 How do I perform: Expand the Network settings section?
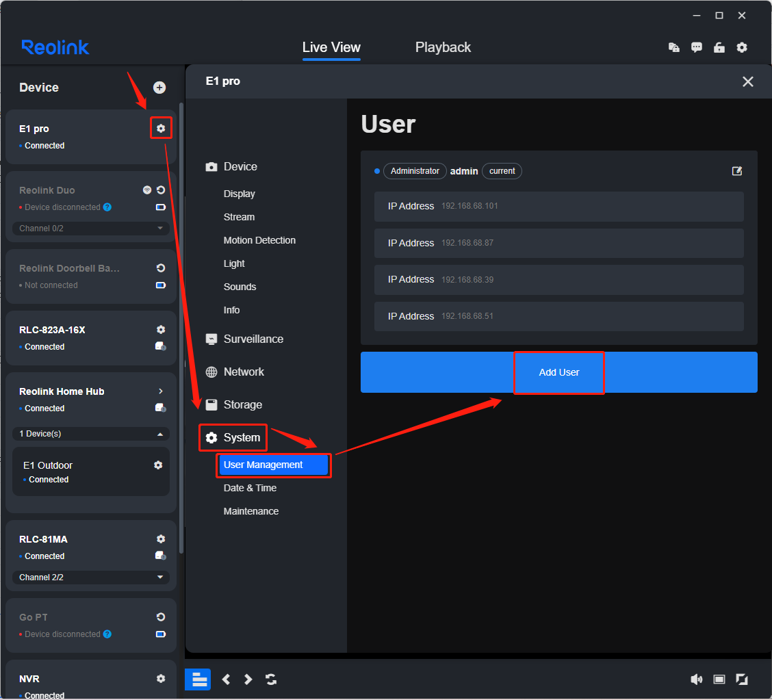[x=235, y=372]
